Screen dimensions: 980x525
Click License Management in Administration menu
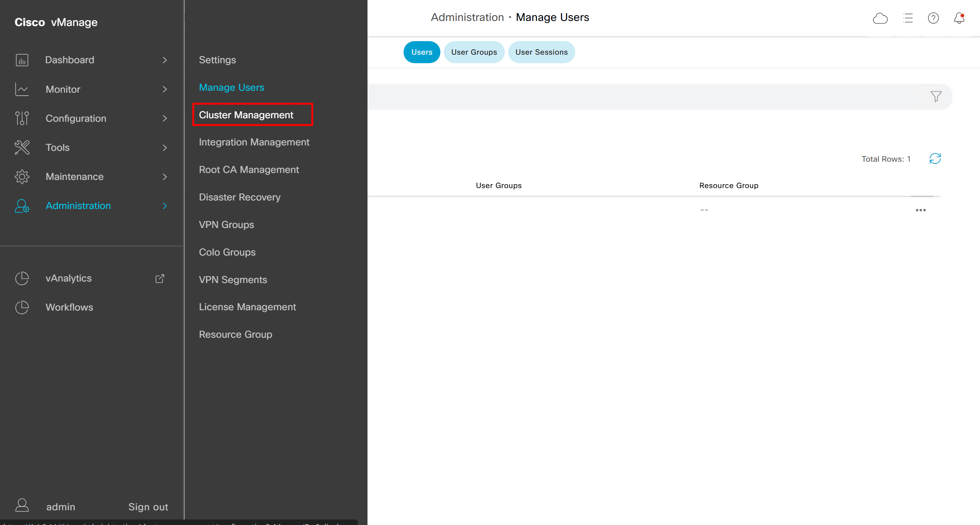click(247, 307)
